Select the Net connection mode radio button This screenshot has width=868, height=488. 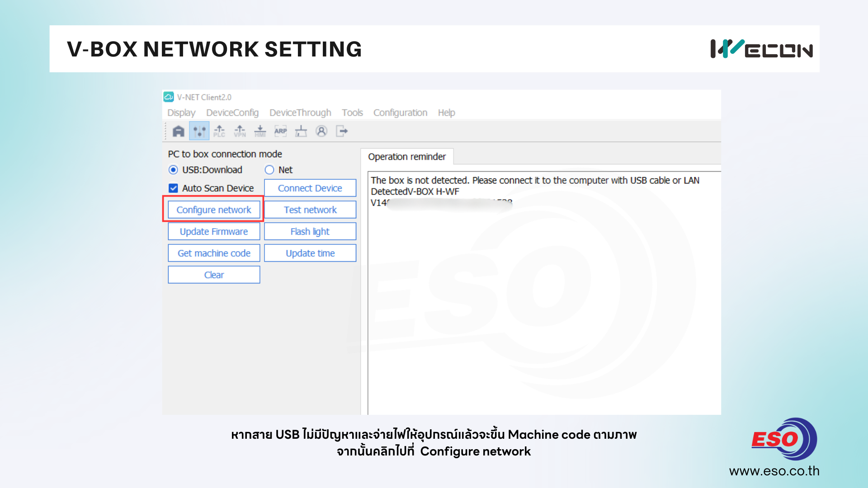point(269,170)
